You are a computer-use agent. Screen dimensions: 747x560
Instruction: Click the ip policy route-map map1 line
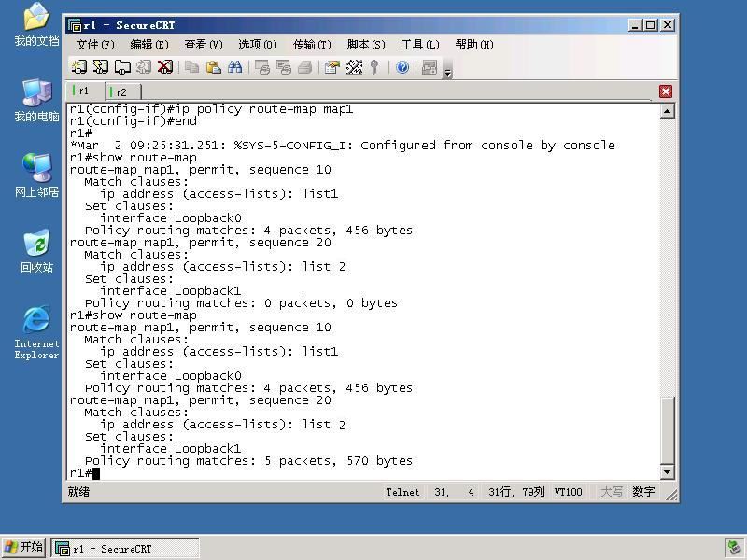[212, 109]
